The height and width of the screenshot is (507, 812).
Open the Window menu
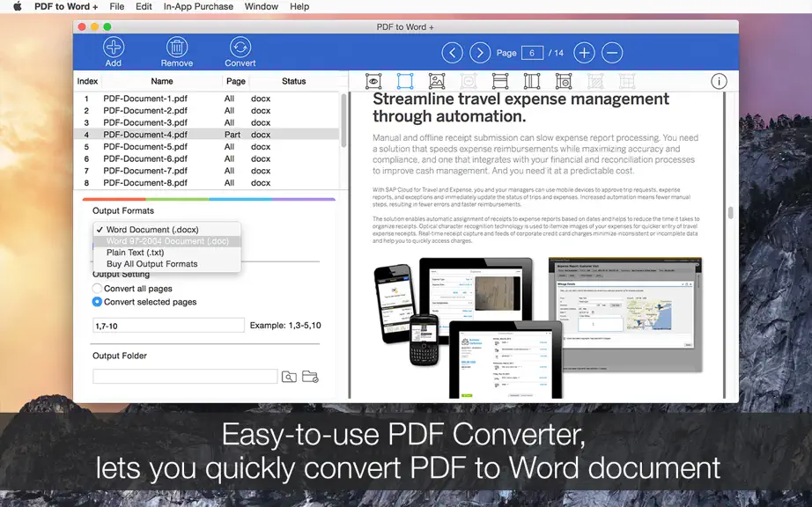click(261, 7)
